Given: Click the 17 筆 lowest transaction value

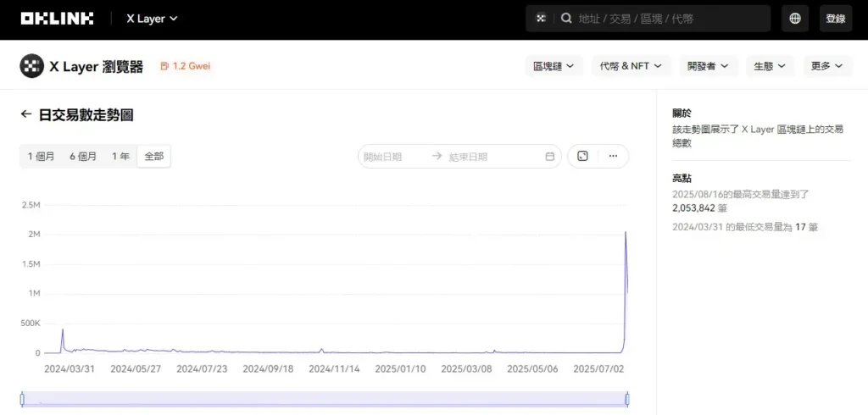Looking at the screenshot, I should coord(806,227).
